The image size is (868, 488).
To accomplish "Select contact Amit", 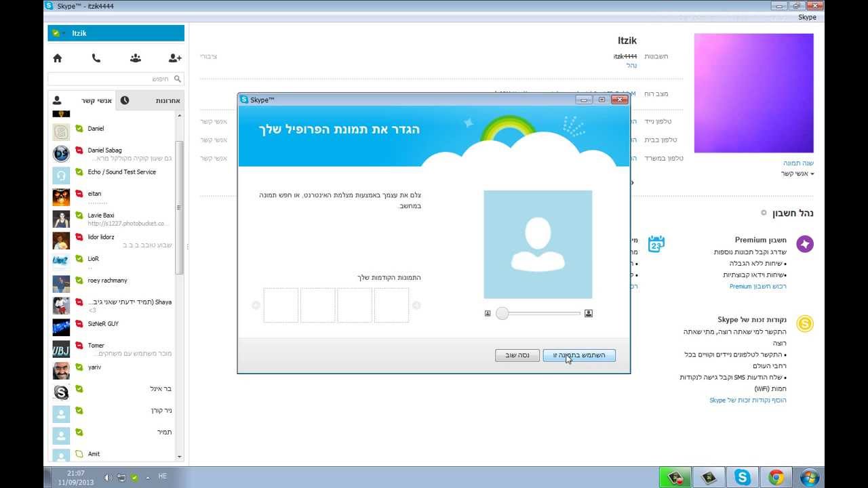I will (112, 455).
